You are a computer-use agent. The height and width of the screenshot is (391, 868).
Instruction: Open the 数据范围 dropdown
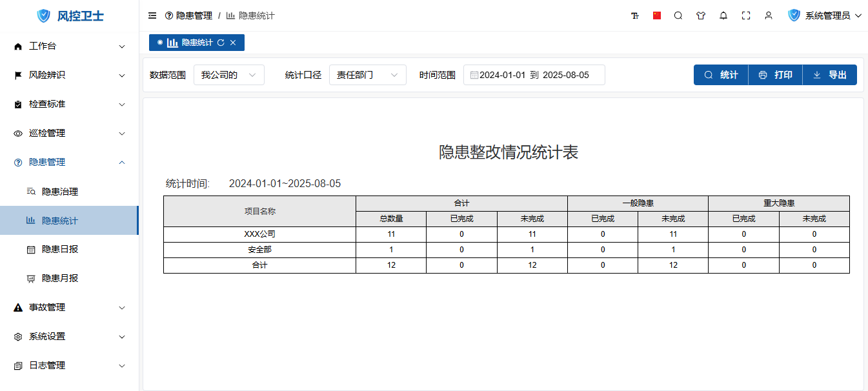click(228, 75)
